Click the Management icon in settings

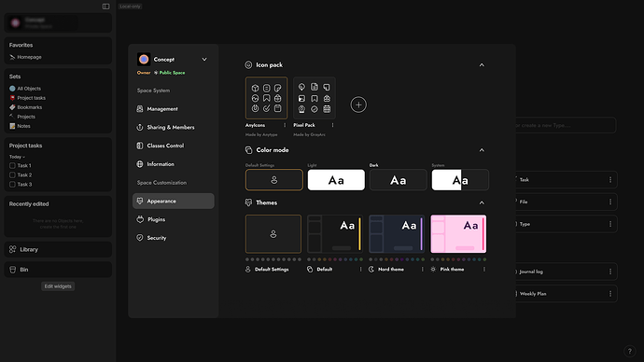tap(140, 109)
